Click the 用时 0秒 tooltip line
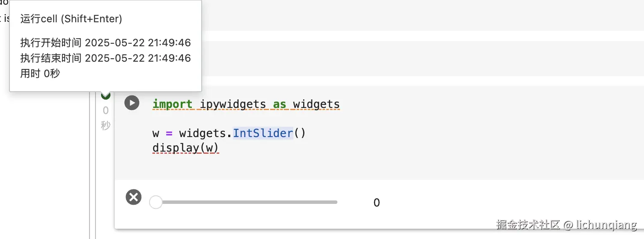Viewport: 644px width, 239px height. click(x=40, y=74)
